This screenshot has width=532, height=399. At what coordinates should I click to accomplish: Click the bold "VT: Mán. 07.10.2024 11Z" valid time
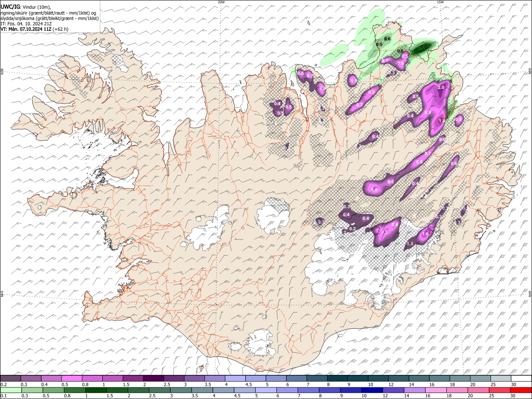click(26, 29)
